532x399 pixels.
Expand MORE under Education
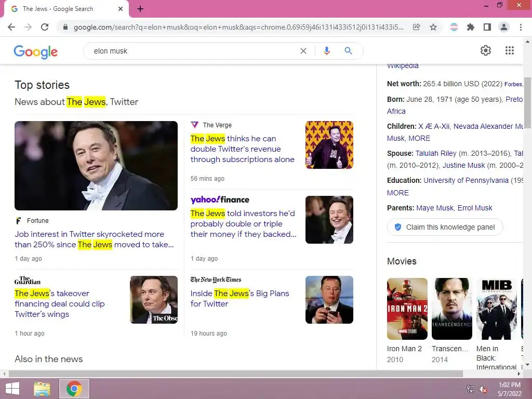pos(398,193)
